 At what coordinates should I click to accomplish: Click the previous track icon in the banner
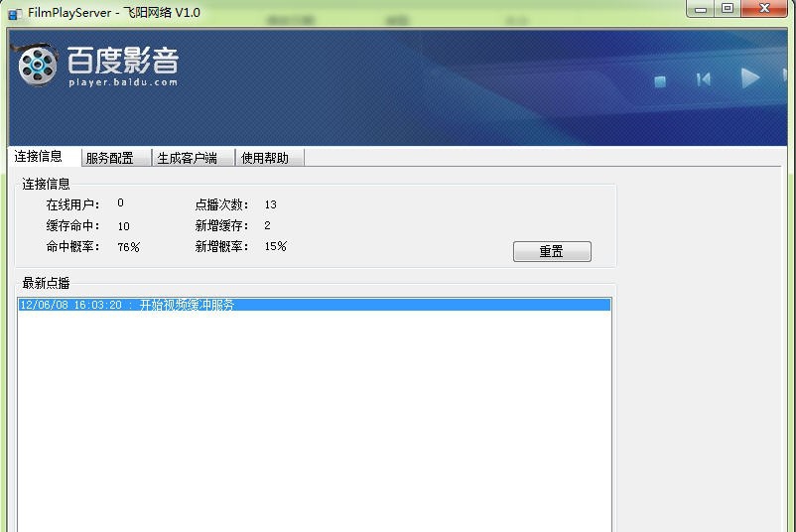[703, 79]
